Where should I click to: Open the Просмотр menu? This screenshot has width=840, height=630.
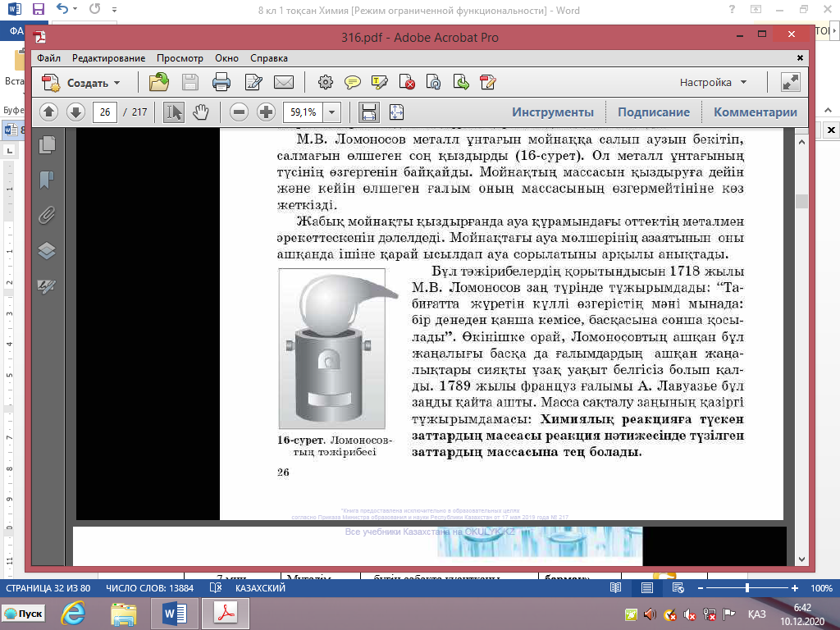point(180,58)
